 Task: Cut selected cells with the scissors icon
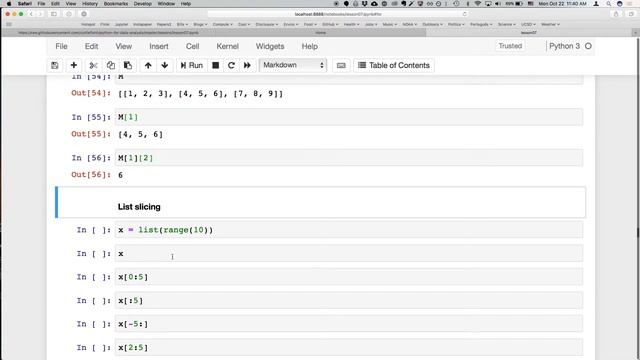[93, 65]
